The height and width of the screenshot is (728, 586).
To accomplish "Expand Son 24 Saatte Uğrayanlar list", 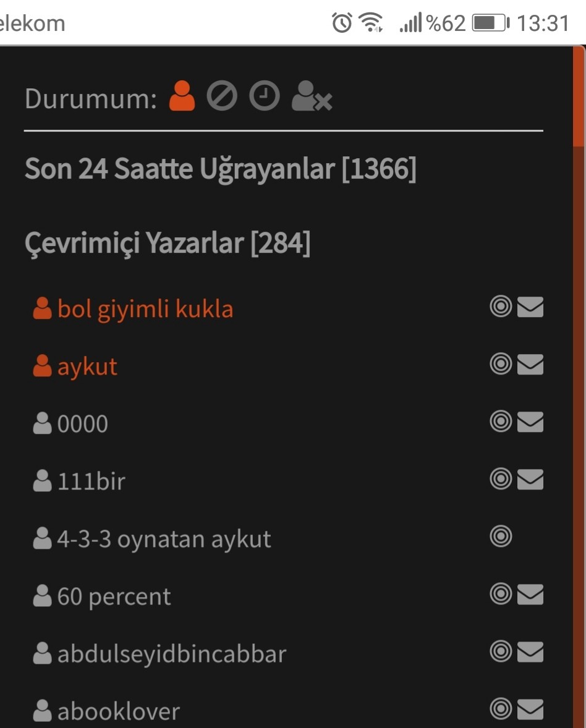I will click(x=221, y=169).
